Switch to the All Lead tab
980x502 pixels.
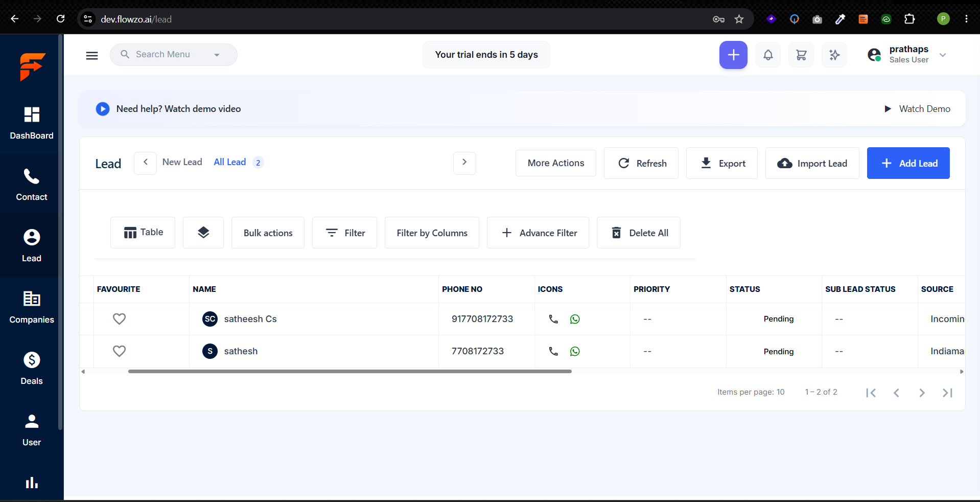click(230, 162)
